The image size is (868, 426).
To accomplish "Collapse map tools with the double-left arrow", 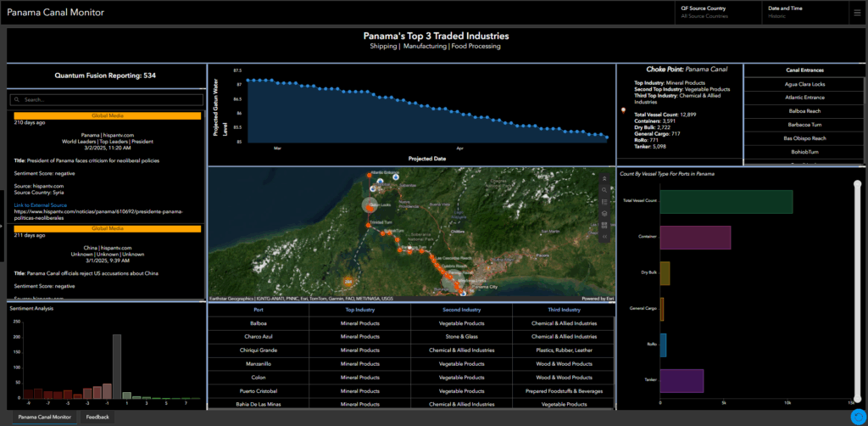I will click(x=604, y=237).
